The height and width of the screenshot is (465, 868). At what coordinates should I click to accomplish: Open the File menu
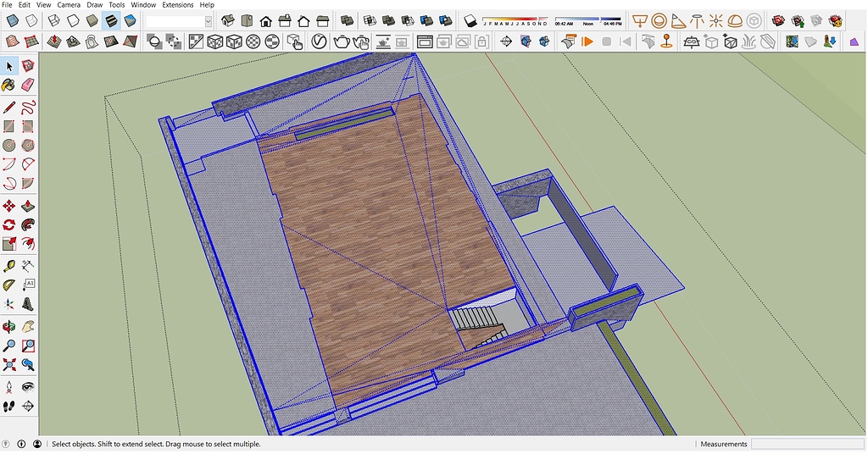[x=7, y=4]
